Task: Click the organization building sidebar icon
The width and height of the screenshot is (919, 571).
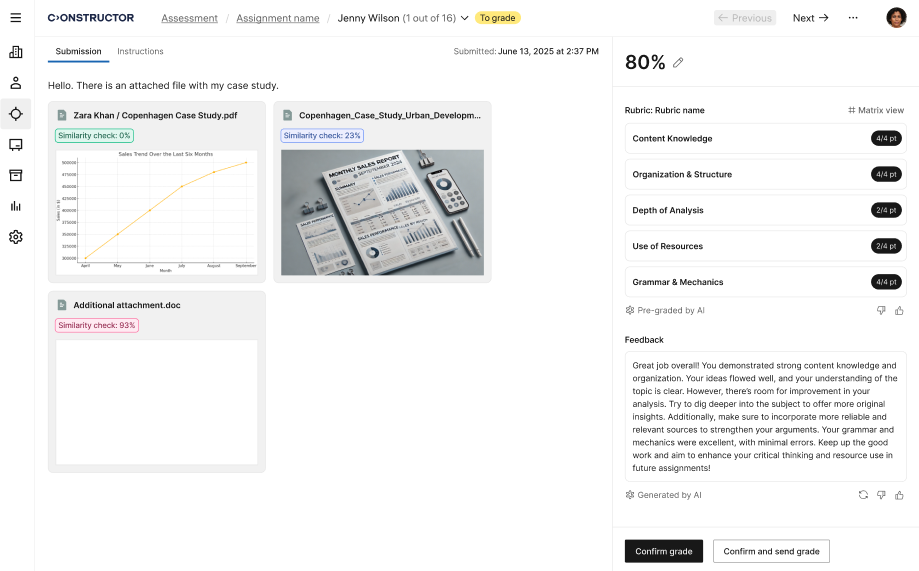Action: (15, 52)
